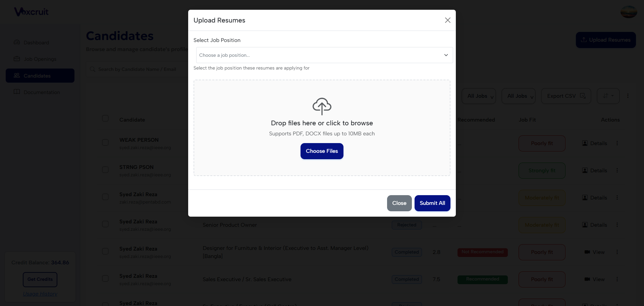Click the green Recommended badge
The width and height of the screenshot is (644, 306).
(x=482, y=279)
